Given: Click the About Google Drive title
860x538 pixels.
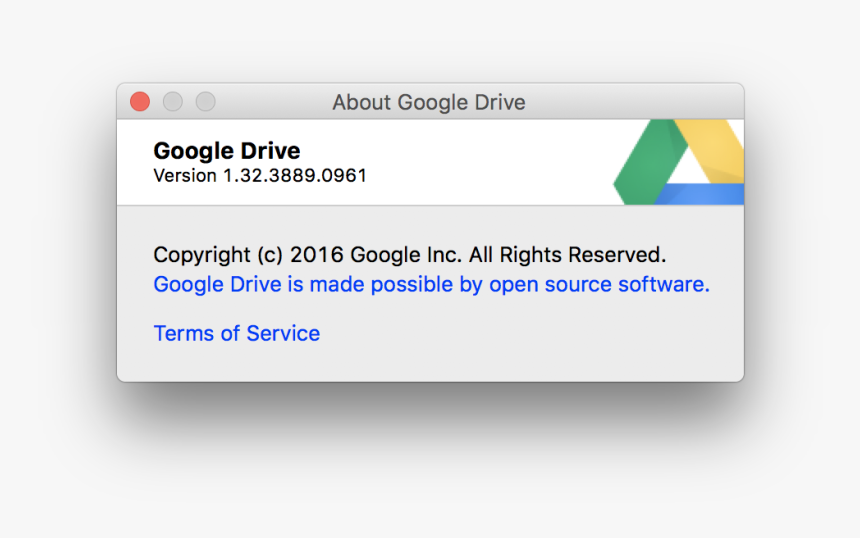Looking at the screenshot, I should pos(429,103).
